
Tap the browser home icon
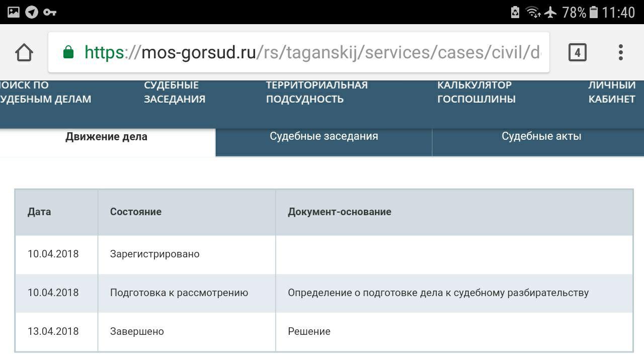pos(24,52)
